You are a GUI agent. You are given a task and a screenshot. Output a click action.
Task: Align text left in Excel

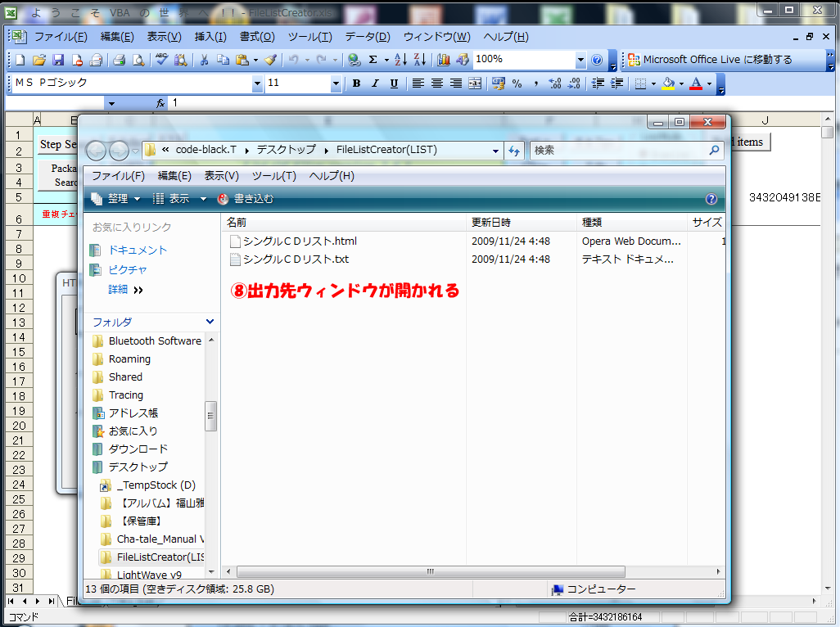pos(418,83)
